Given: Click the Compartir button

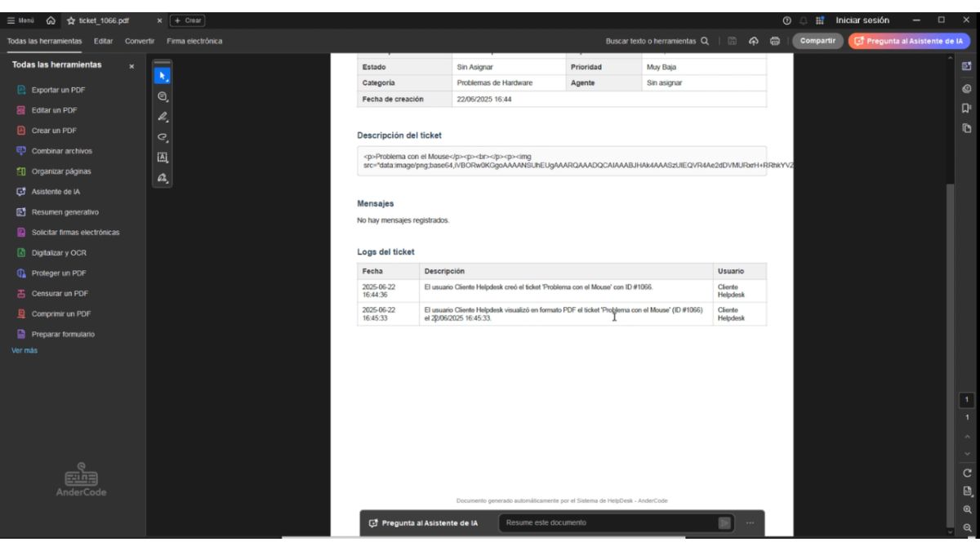Looking at the screenshot, I should (x=819, y=41).
